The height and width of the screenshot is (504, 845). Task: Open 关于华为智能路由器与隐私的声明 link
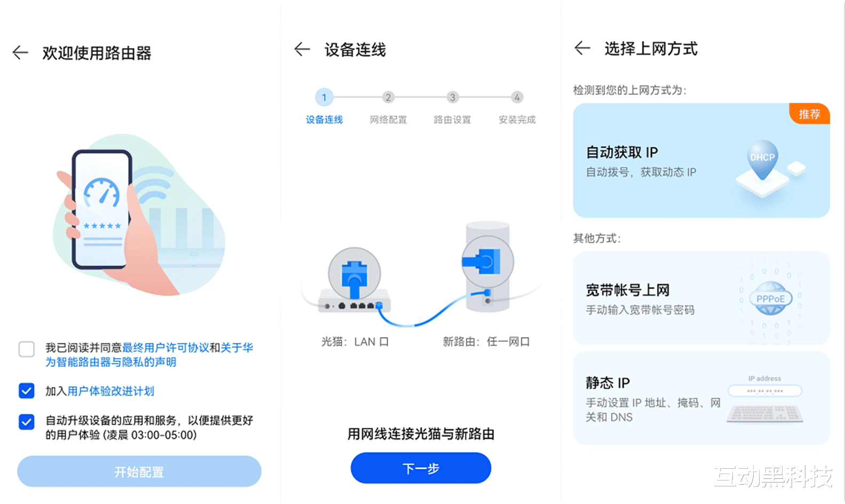(149, 355)
